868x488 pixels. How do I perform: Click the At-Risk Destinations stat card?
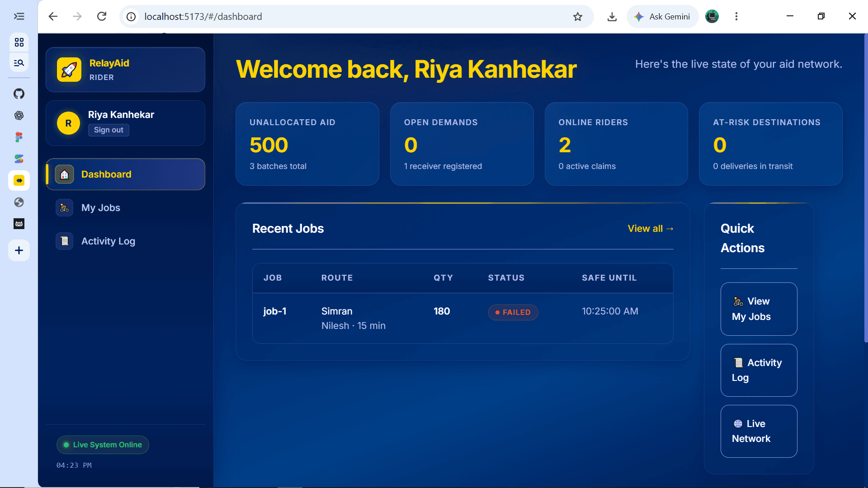[770, 144]
